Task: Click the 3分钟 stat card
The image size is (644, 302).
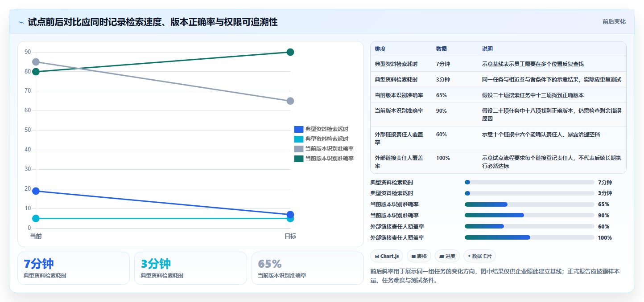Action: point(190,268)
